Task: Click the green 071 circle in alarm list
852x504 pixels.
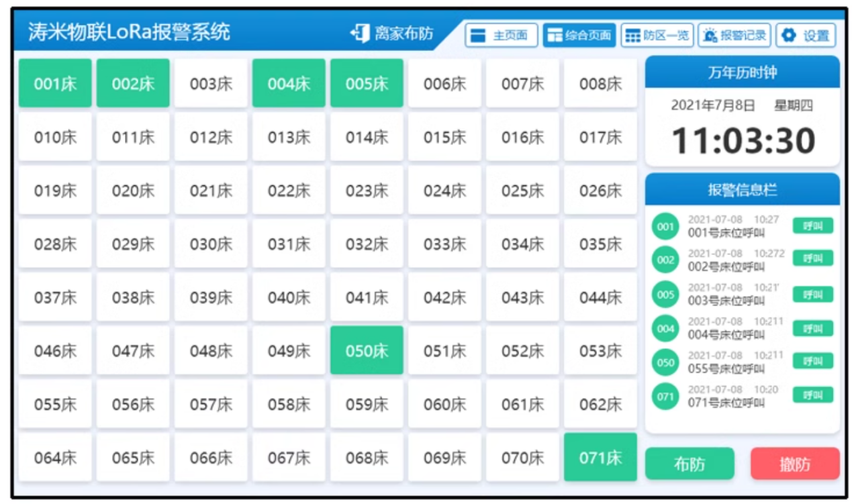Action: coord(665,397)
